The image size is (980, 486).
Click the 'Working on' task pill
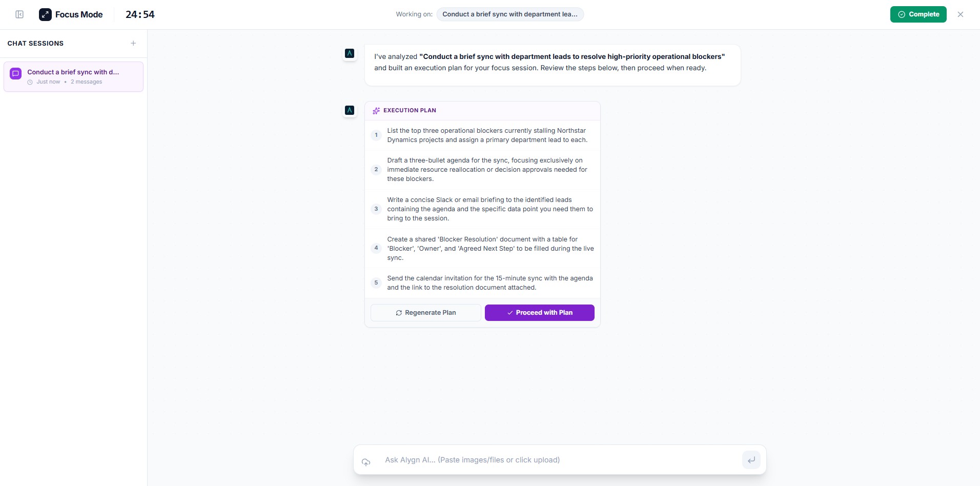(510, 14)
